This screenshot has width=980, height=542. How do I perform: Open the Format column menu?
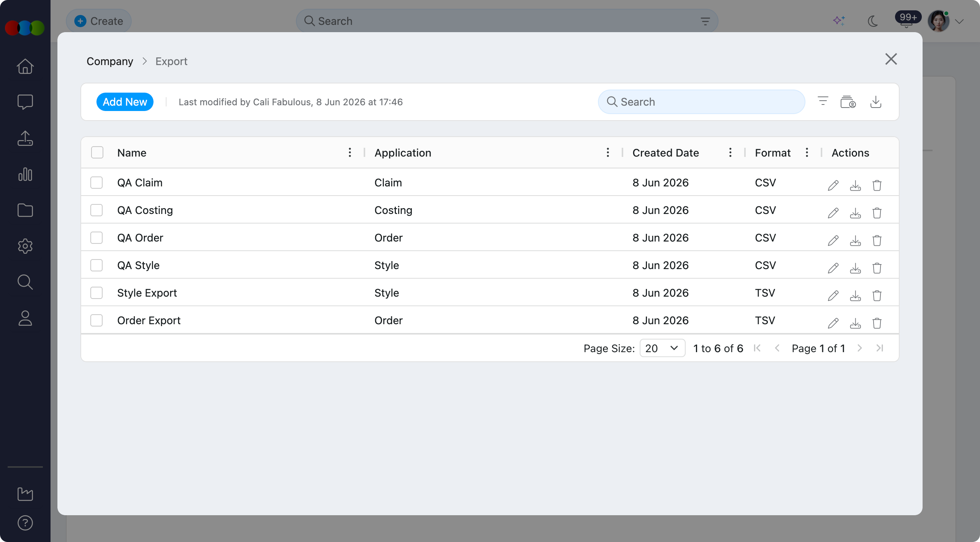[x=807, y=152]
